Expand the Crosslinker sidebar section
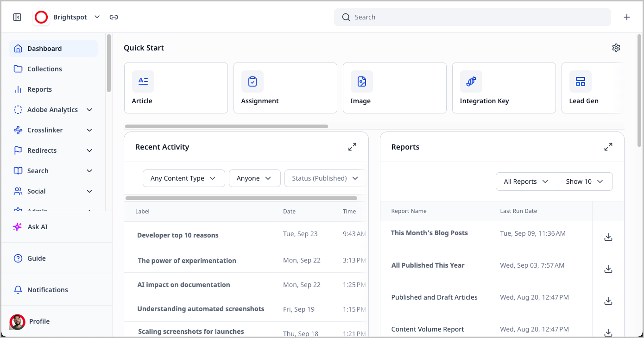 89,130
